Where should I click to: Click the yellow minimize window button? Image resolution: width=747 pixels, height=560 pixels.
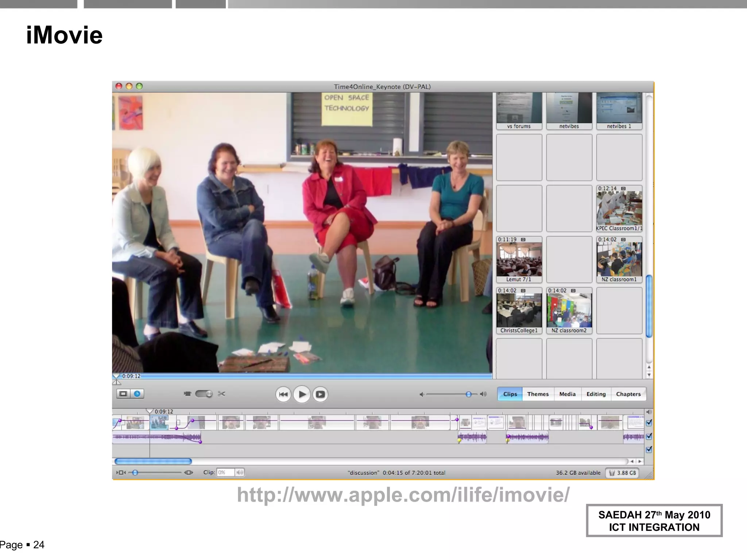[x=129, y=86]
